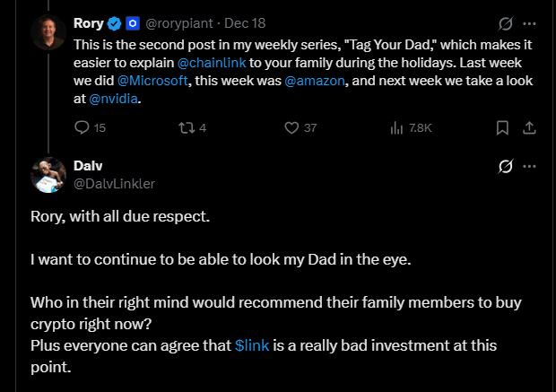Click Rory's blue verified badge
This screenshot has width=556, height=392.
click(x=114, y=22)
